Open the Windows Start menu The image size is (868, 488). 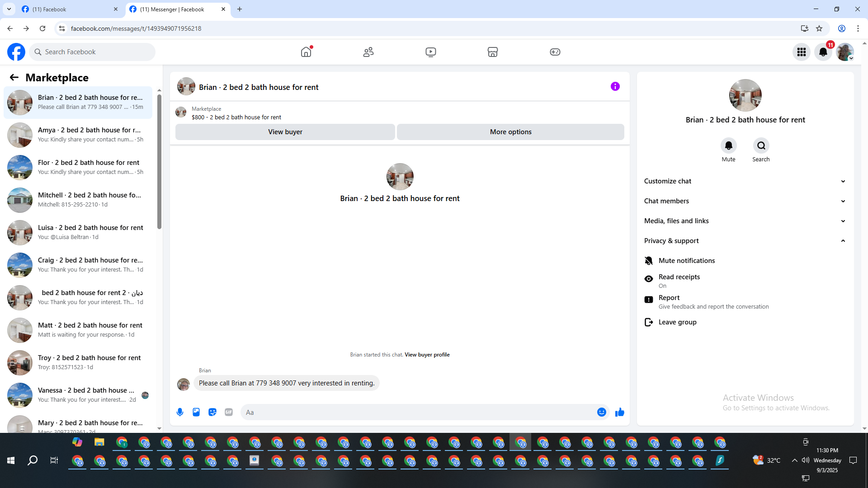click(11, 460)
